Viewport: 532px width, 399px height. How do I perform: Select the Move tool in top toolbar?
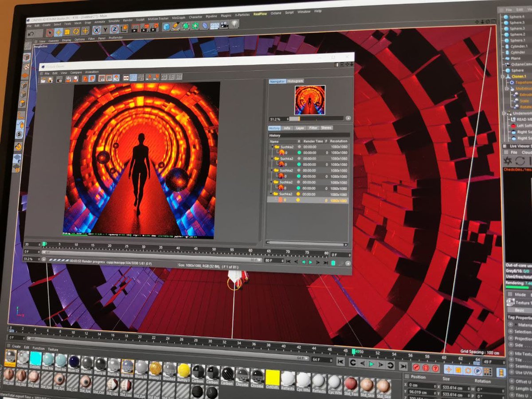coord(58,32)
